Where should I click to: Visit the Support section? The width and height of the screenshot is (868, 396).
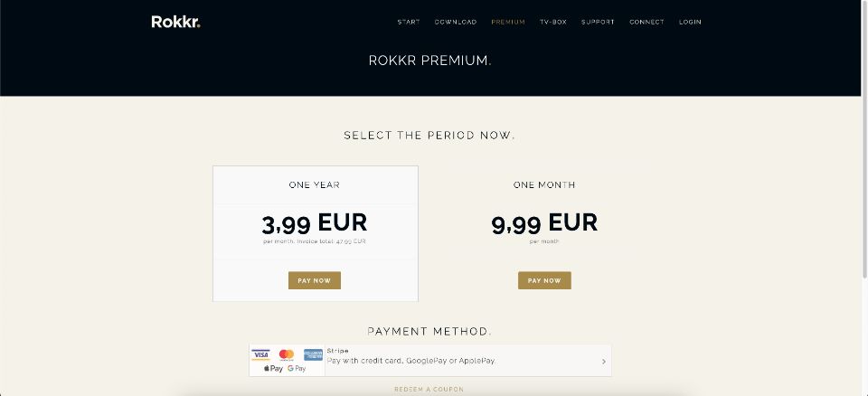coord(598,23)
